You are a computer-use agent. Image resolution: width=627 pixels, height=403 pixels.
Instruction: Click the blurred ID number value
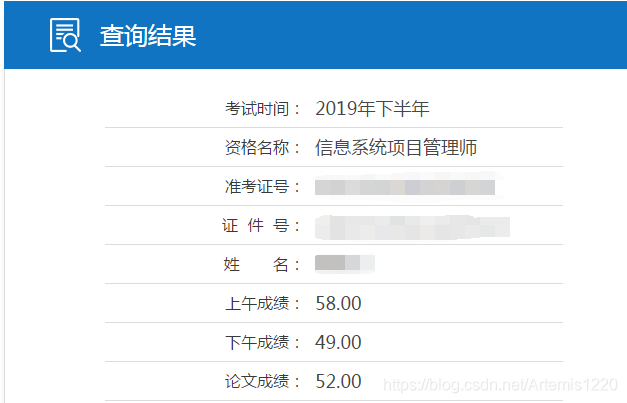tap(412, 227)
